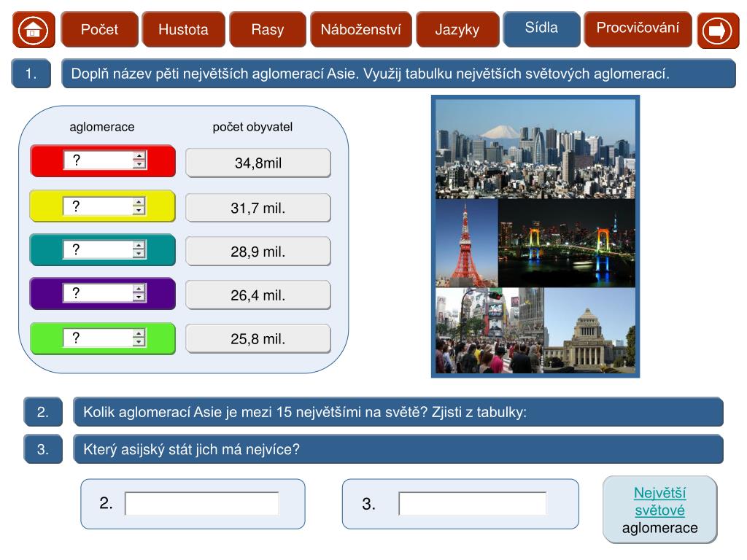The image size is (747, 560).
Task: Click the 26,4 mil. population box
Action: coord(258,295)
